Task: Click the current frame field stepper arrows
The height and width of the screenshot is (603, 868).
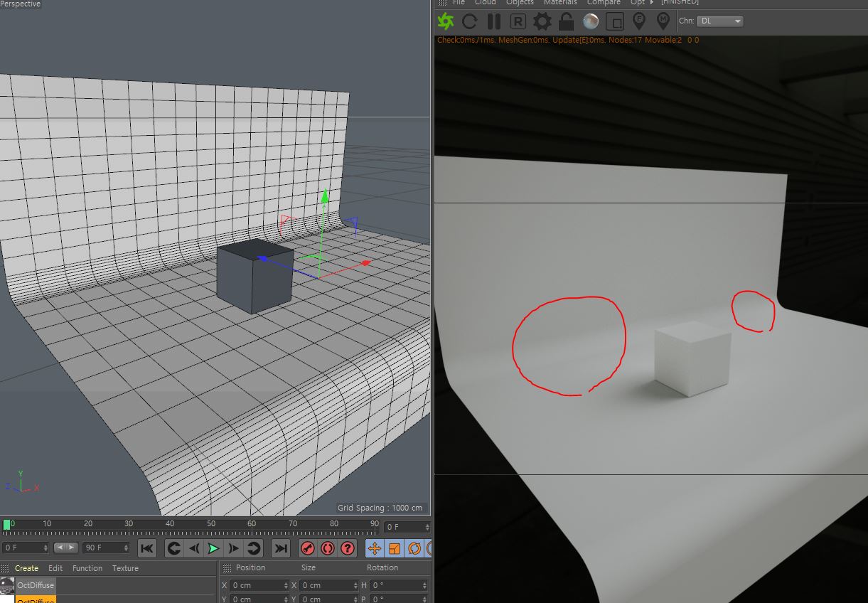Action: (x=45, y=548)
